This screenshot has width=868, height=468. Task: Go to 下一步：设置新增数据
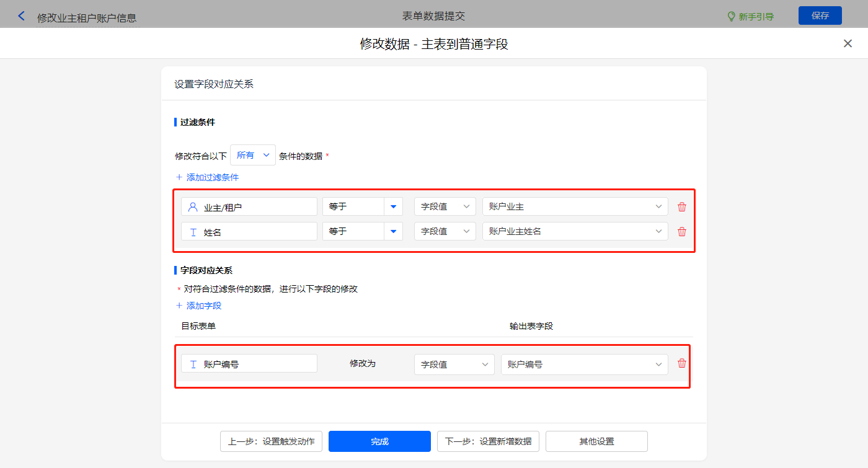click(488, 441)
